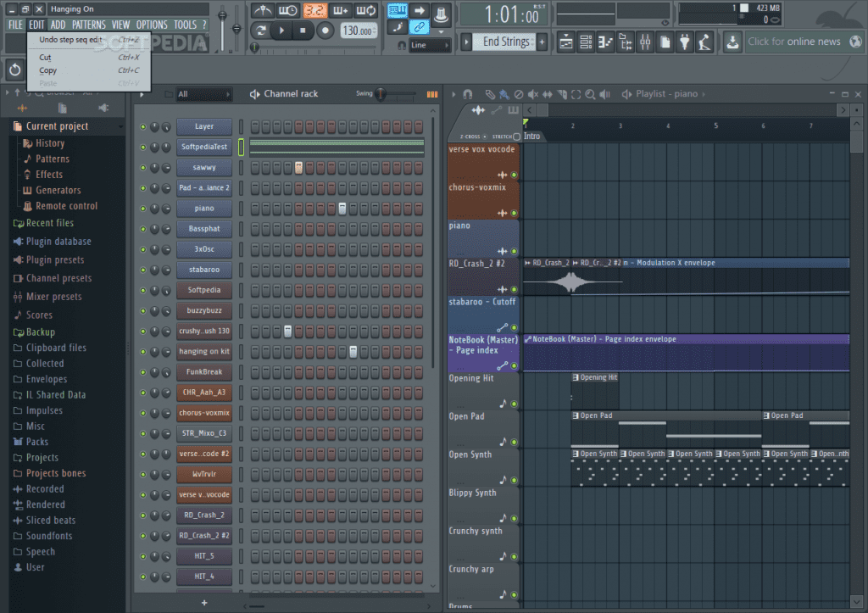
Task: Toggle the typing keyboard to piano icon
Action: [396, 11]
